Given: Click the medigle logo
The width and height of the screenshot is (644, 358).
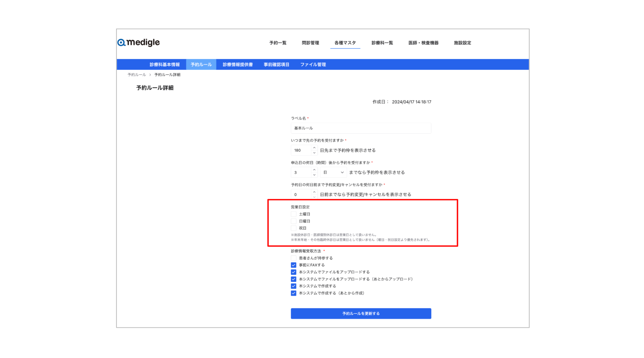Looking at the screenshot, I should point(139,42).
